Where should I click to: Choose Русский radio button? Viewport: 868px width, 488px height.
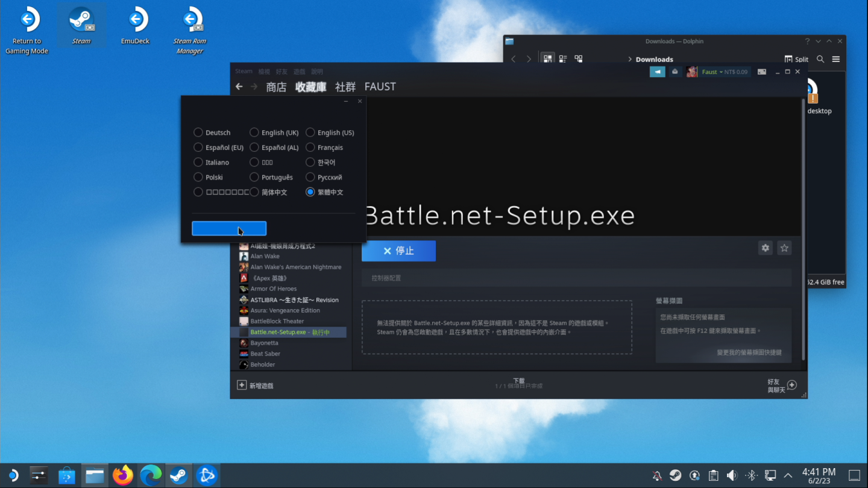pos(324,178)
